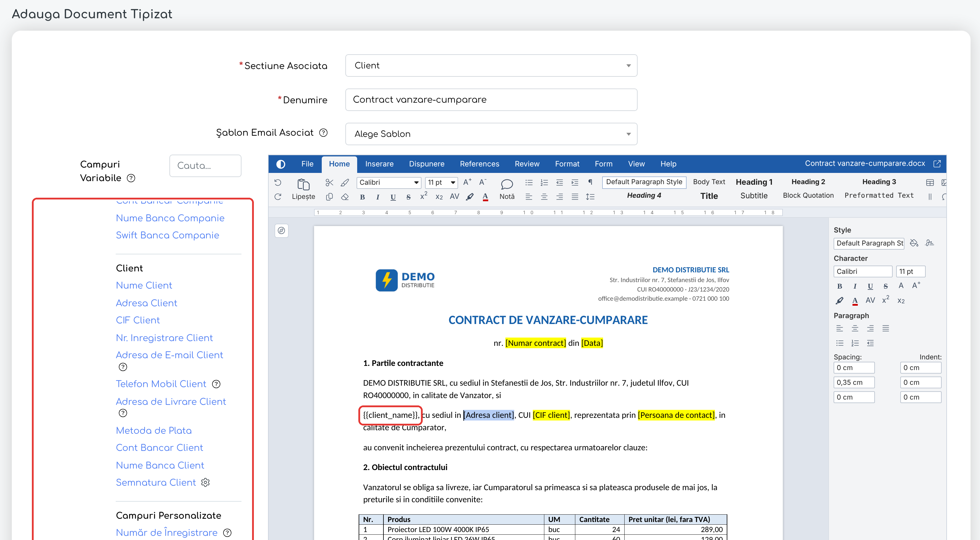Switch to the Dispunere tab
This screenshot has height=540, width=980.
427,164
